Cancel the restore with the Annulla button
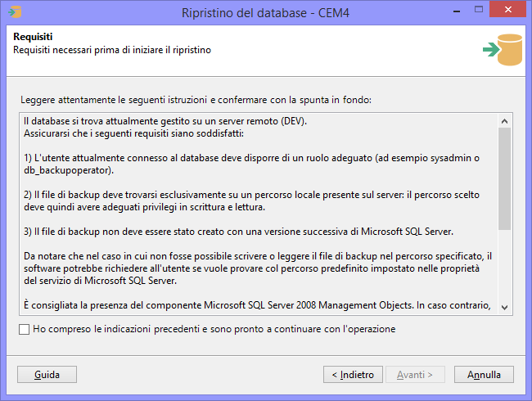The height and width of the screenshot is (401, 532). click(x=484, y=374)
